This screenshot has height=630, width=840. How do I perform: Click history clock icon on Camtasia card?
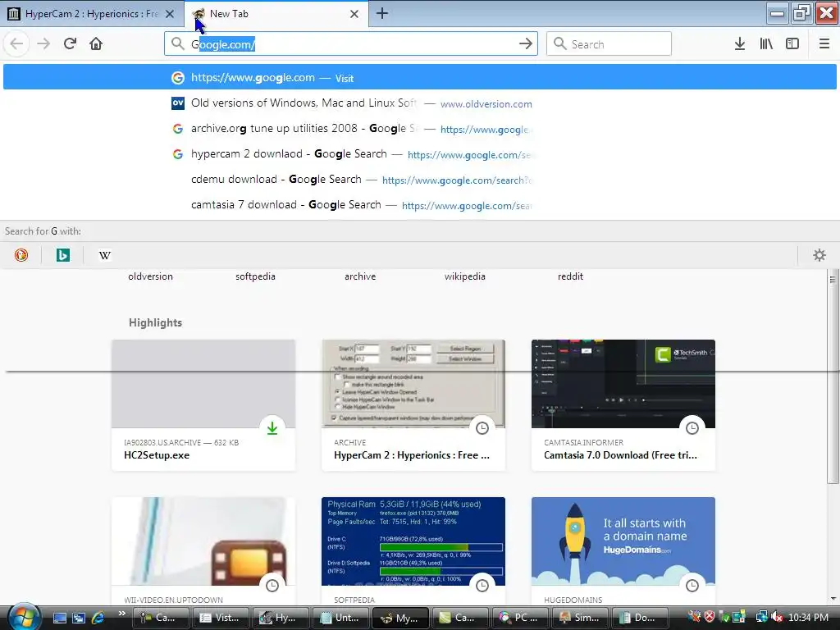(692, 428)
